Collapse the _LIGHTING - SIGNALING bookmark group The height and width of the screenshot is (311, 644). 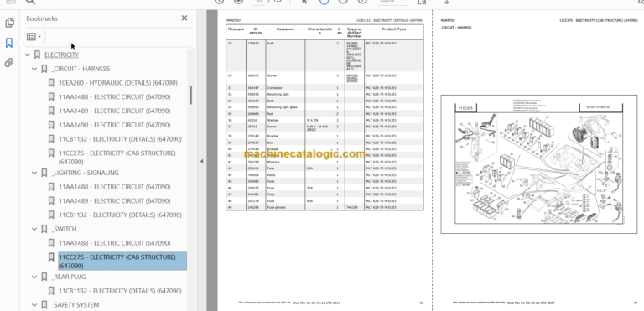click(34, 173)
